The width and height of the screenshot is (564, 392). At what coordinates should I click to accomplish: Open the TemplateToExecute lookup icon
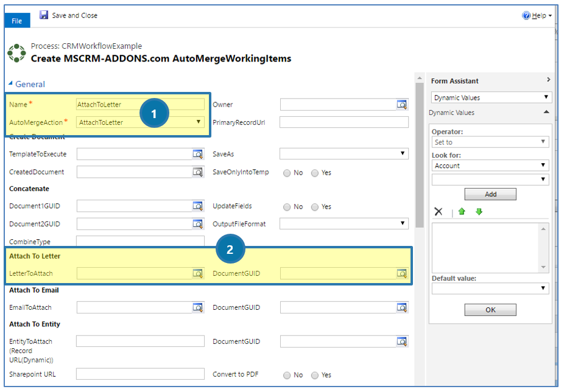pyautogui.click(x=198, y=154)
